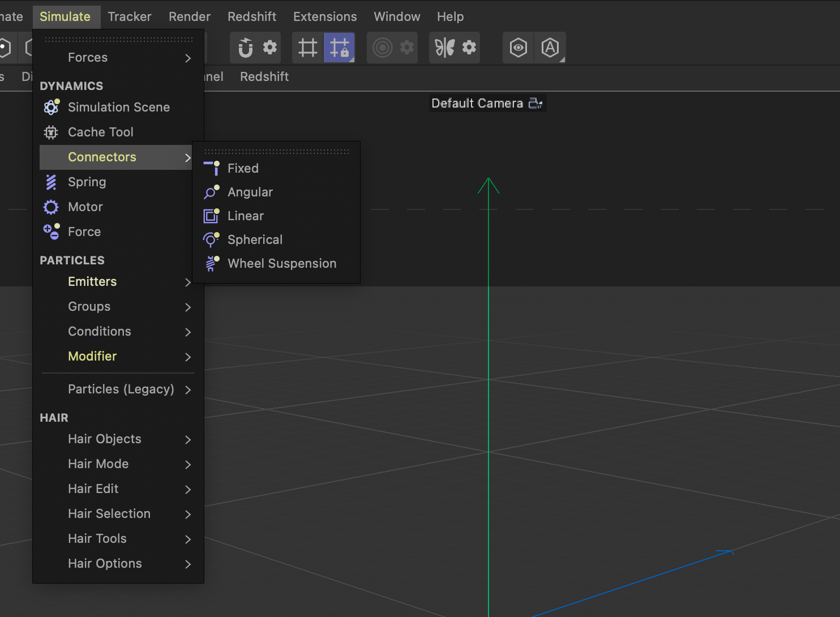840x617 pixels.
Task: Open the Render menu
Action: [190, 16]
